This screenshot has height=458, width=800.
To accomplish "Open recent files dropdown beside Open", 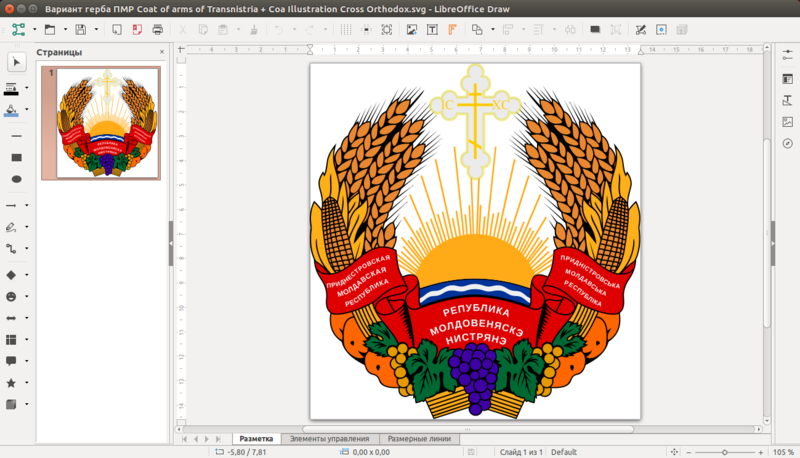I will tap(65, 30).
